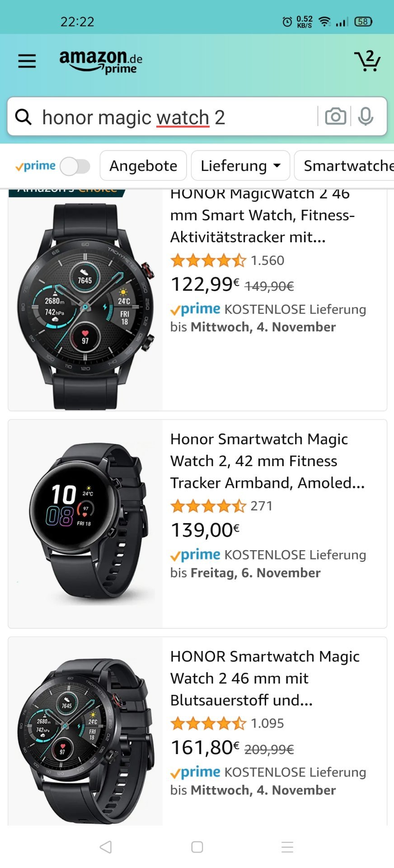Tap the 42 mm watch product image
The image size is (394, 868).
pos(85,524)
